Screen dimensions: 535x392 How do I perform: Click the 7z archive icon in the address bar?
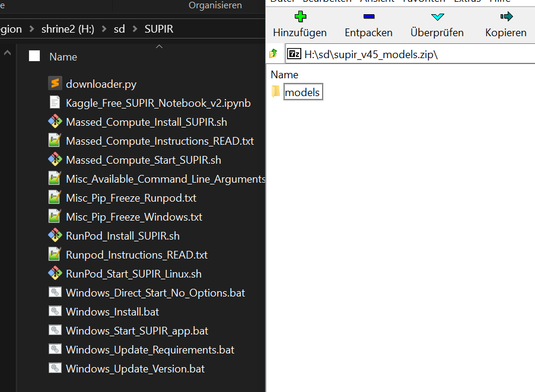point(294,53)
